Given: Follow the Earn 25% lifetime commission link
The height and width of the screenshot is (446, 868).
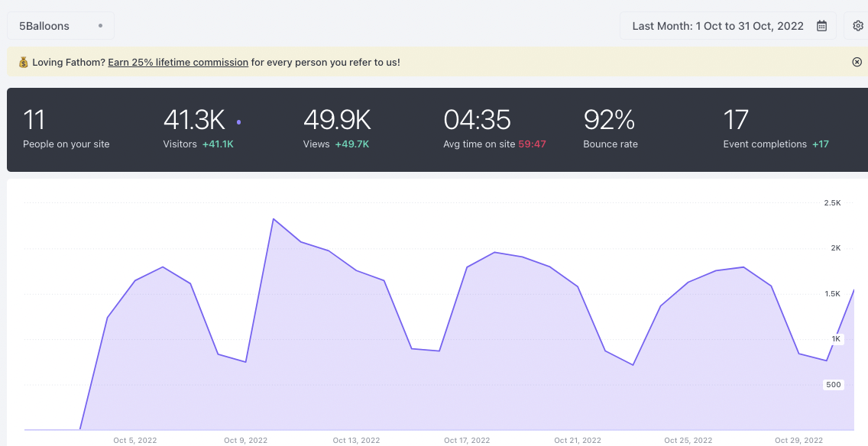Looking at the screenshot, I should click(x=177, y=62).
